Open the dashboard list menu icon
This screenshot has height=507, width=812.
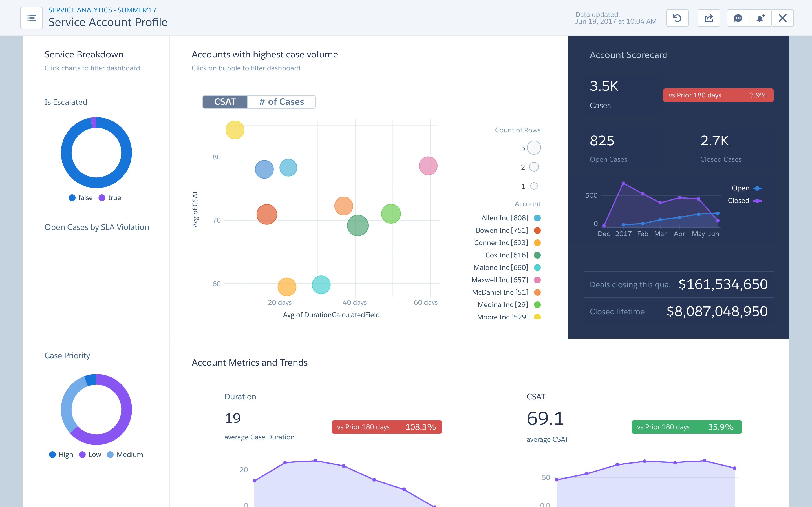click(31, 18)
